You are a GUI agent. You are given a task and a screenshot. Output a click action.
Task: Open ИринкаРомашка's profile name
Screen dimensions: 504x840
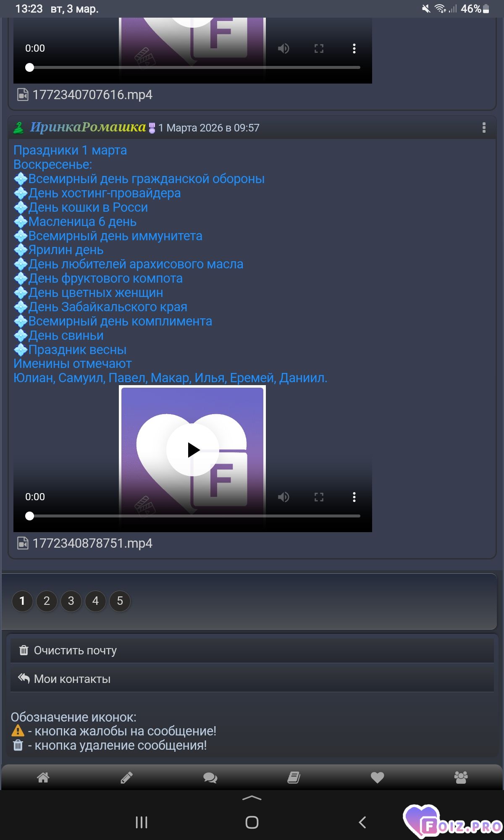click(x=88, y=127)
